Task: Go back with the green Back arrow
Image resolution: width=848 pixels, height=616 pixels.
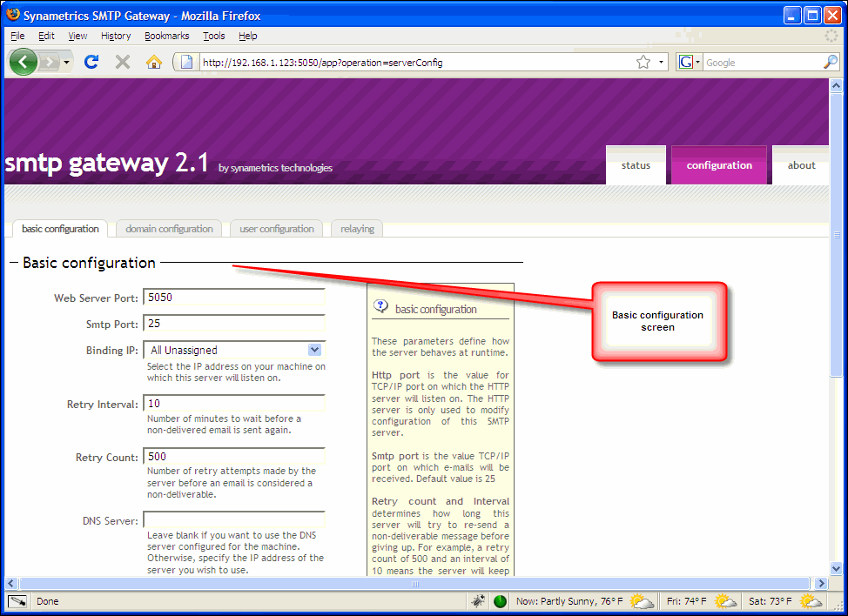Action: click(x=23, y=62)
